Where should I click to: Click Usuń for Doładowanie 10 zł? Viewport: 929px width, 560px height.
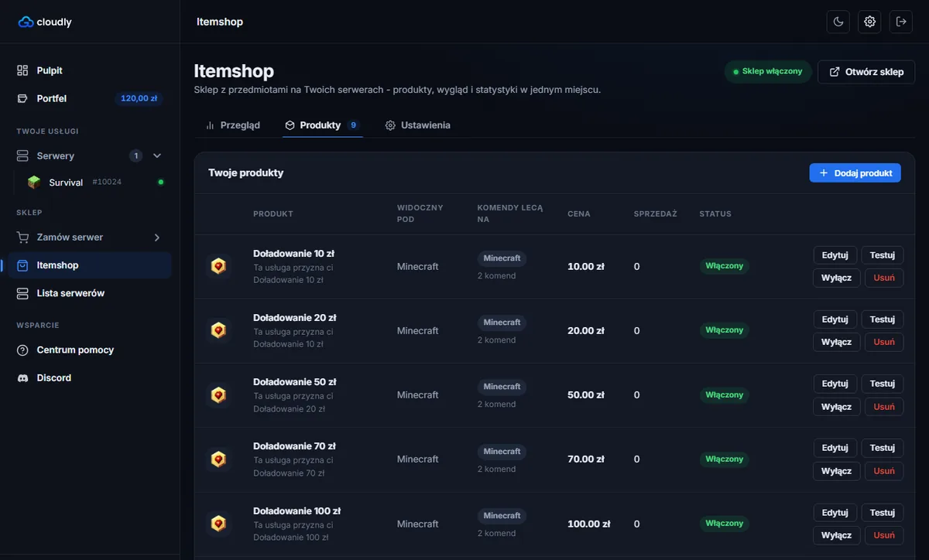tap(884, 278)
